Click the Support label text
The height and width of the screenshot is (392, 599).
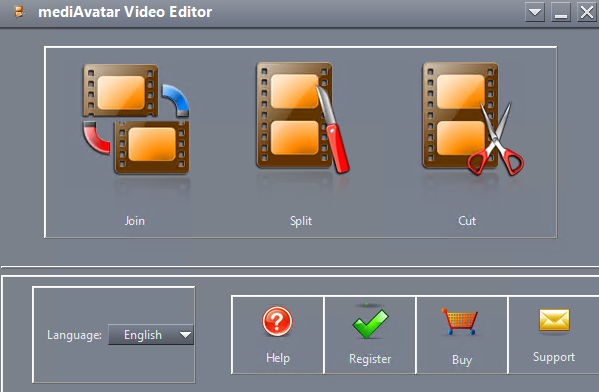(554, 357)
